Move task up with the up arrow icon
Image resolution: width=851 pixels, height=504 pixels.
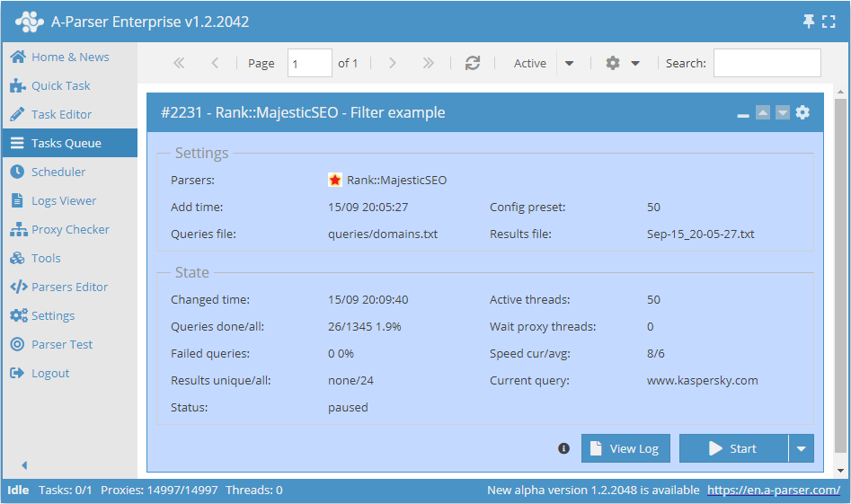point(763,112)
